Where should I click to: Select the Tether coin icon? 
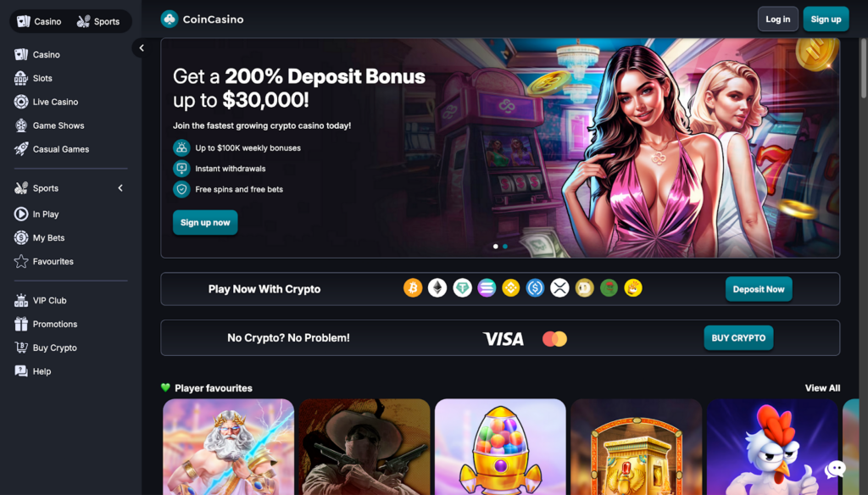tap(462, 288)
